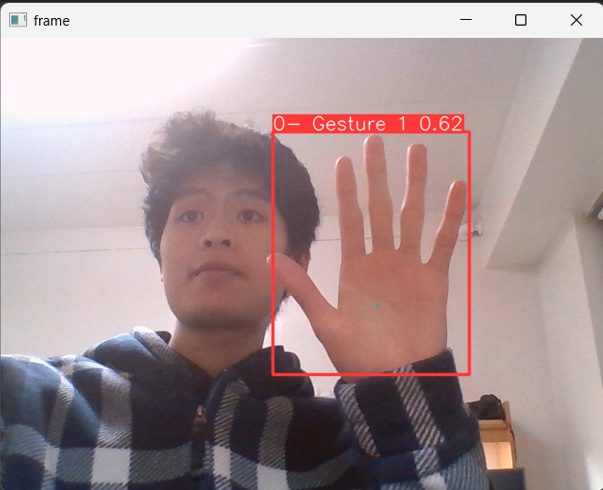Click the zipper on the plaid hoodie
This screenshot has height=490, width=603.
tap(199, 430)
